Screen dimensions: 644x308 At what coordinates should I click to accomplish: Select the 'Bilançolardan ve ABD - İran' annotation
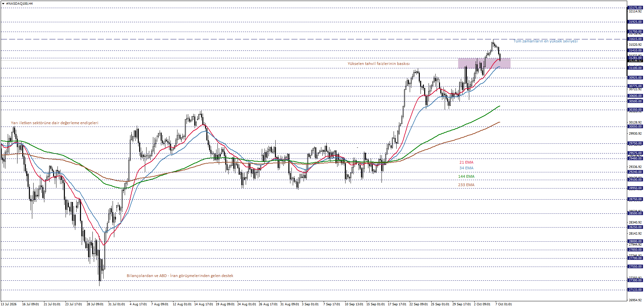tap(180, 276)
